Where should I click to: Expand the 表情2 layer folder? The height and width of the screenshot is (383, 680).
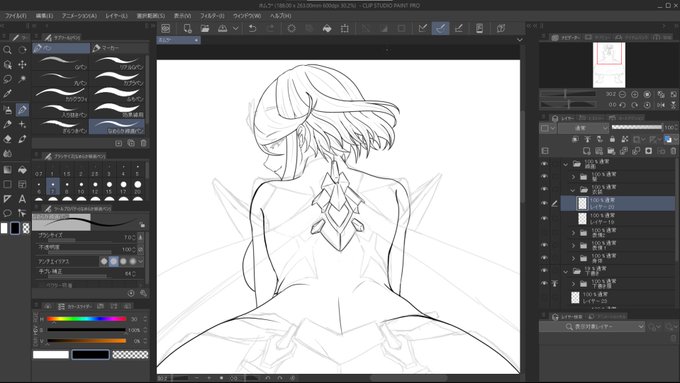573,233
